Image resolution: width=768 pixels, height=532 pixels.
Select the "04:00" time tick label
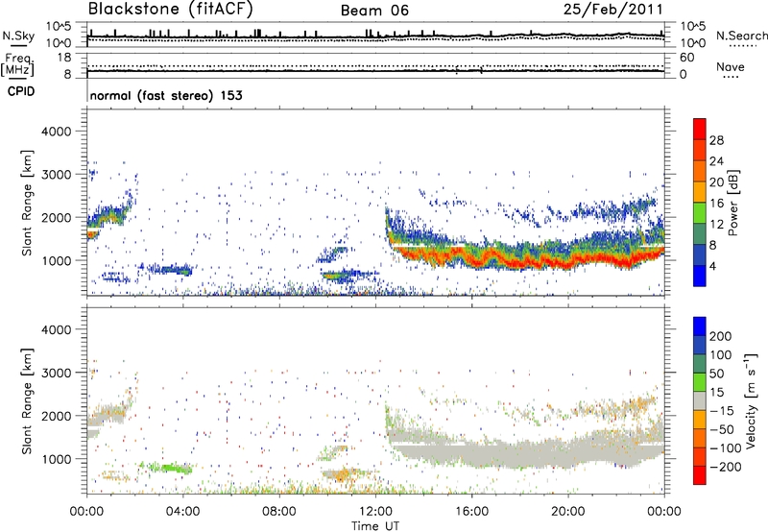click(x=182, y=512)
